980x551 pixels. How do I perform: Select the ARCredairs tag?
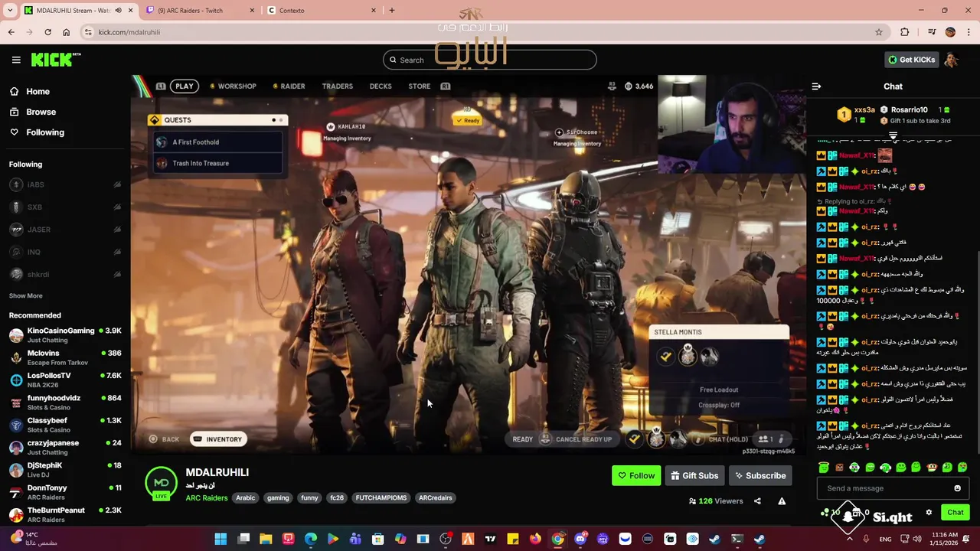pos(435,498)
